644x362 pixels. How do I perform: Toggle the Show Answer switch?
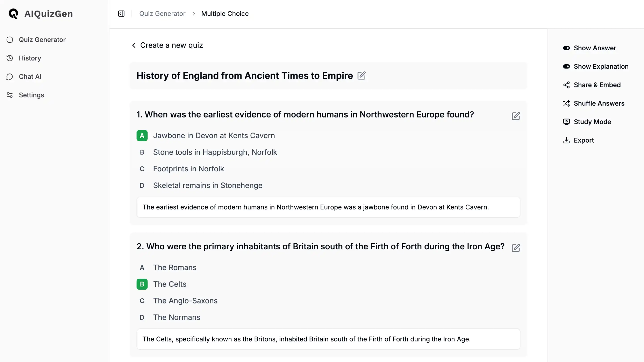coord(566,48)
